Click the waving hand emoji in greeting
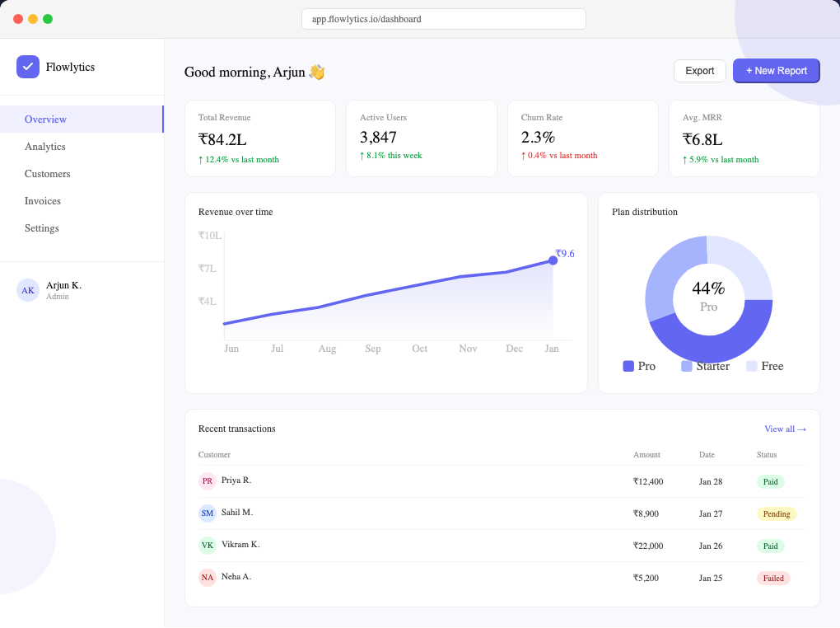Image resolution: width=840 pixels, height=628 pixels. 316,72
